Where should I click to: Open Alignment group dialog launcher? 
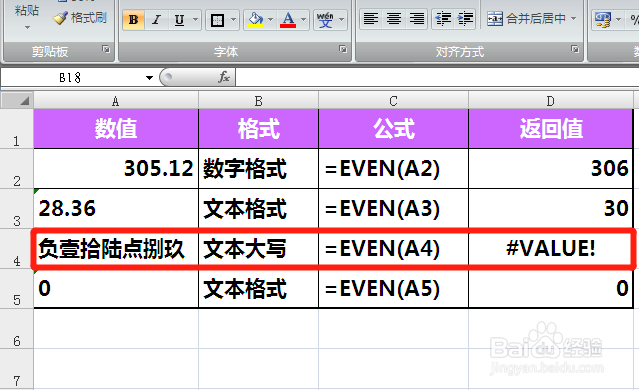pyautogui.click(x=575, y=49)
